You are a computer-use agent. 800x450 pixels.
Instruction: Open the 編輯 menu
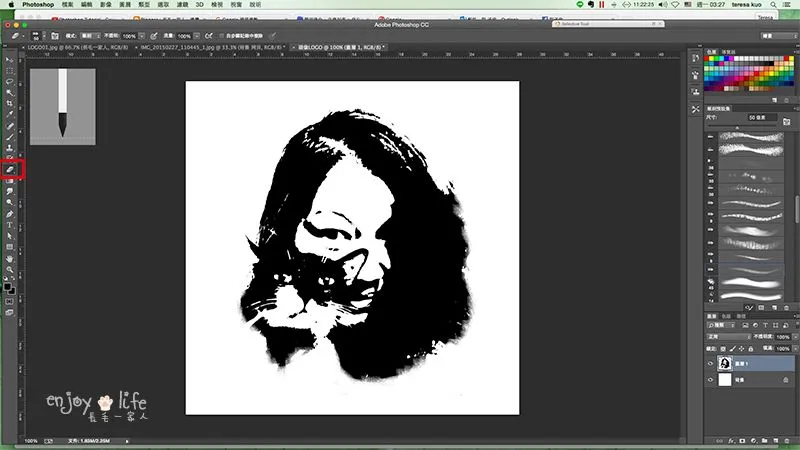click(87, 5)
